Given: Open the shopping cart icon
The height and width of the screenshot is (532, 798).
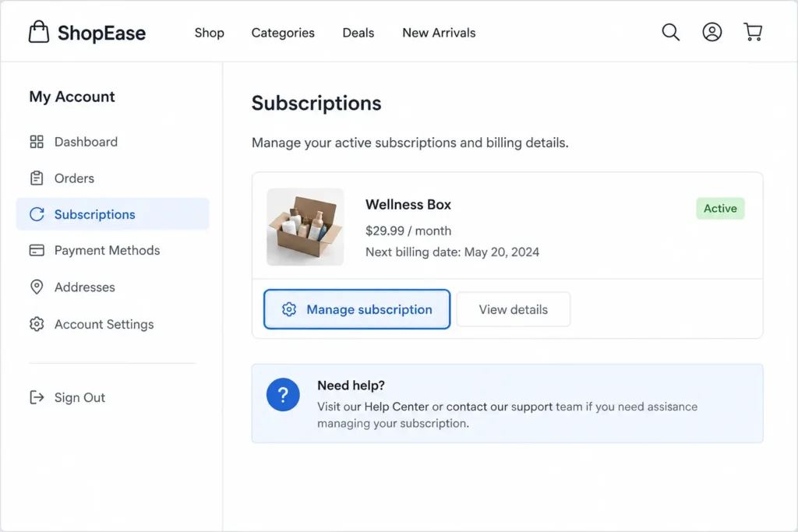Looking at the screenshot, I should click(x=753, y=32).
